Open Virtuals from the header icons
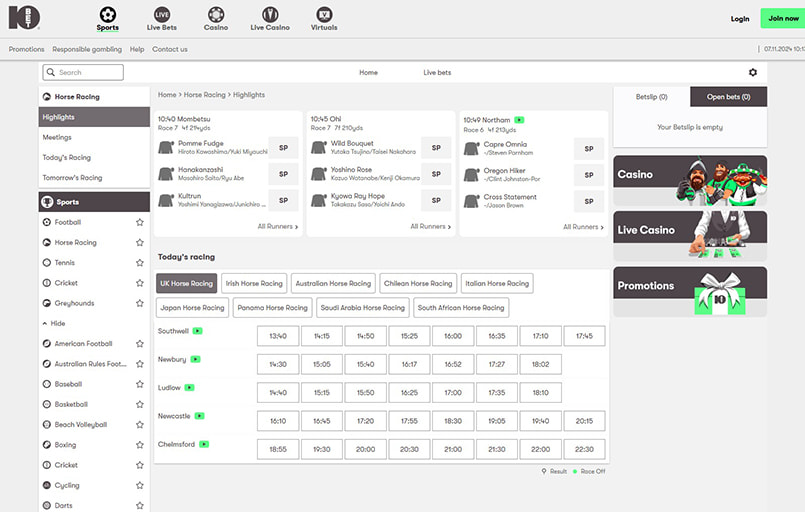This screenshot has width=805, height=512. [x=324, y=15]
